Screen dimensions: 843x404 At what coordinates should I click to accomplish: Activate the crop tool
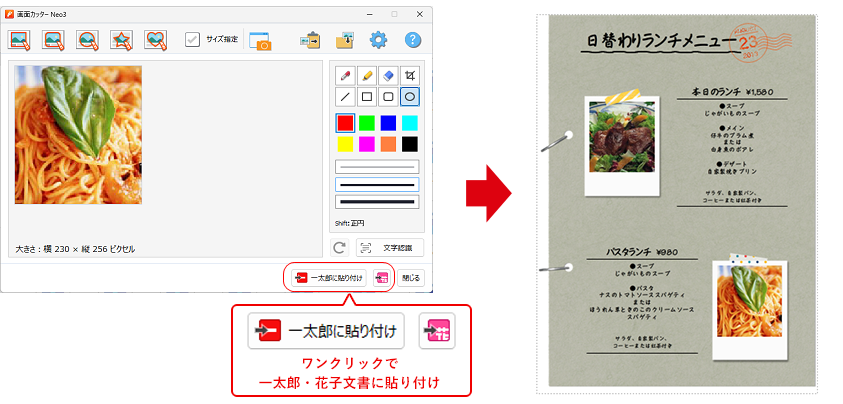[x=410, y=75]
